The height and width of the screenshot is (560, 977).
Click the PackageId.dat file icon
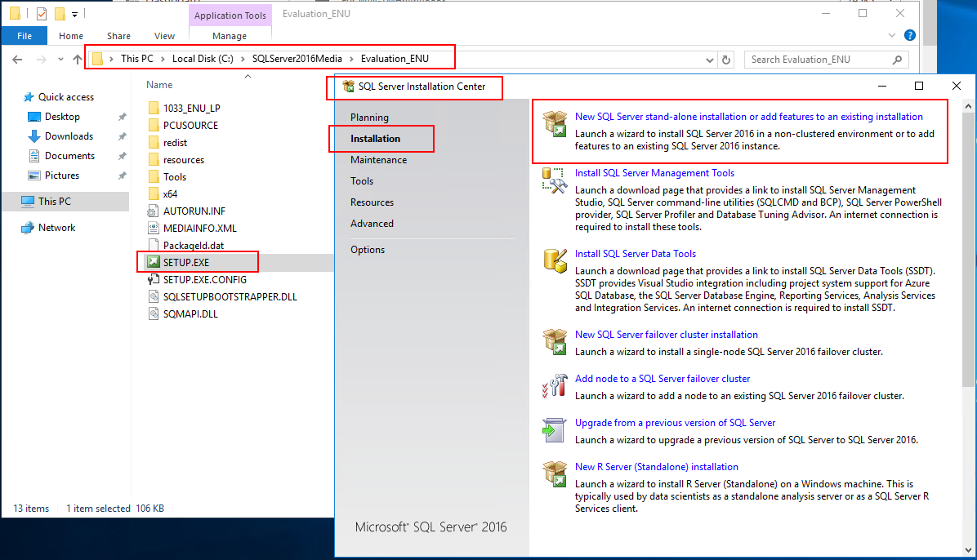tap(154, 246)
